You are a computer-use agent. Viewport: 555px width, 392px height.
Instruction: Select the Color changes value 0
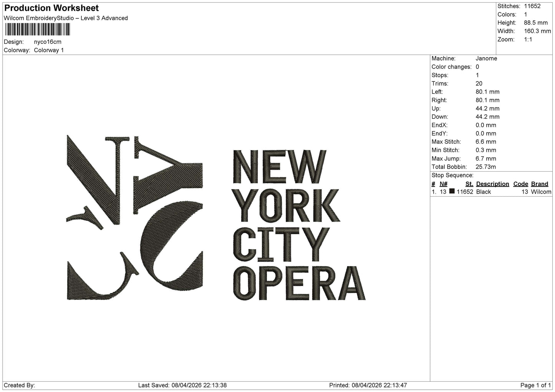pyautogui.click(x=477, y=67)
